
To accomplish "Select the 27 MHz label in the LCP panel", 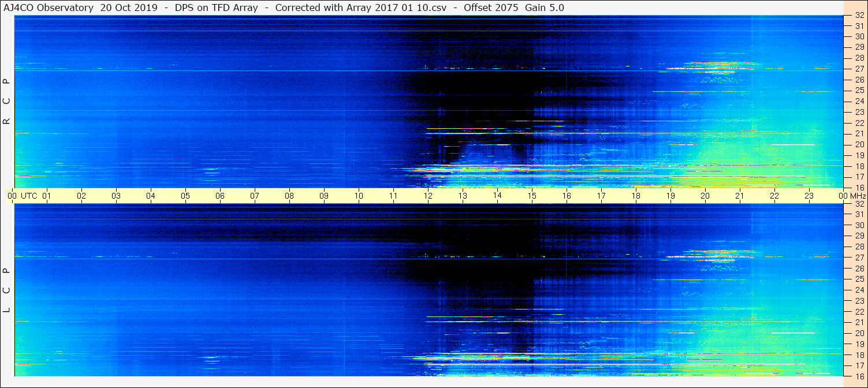I will (859, 258).
